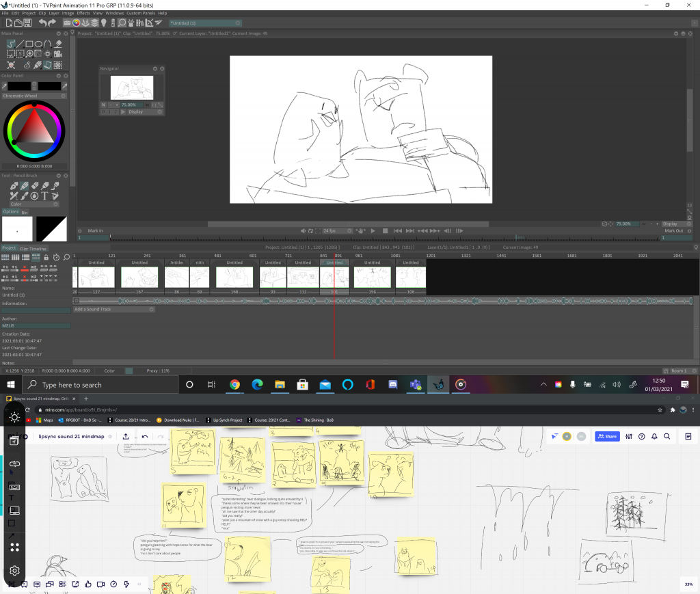Select the straight line tool in Main Panel
This screenshot has height=594, width=700.
(20, 44)
